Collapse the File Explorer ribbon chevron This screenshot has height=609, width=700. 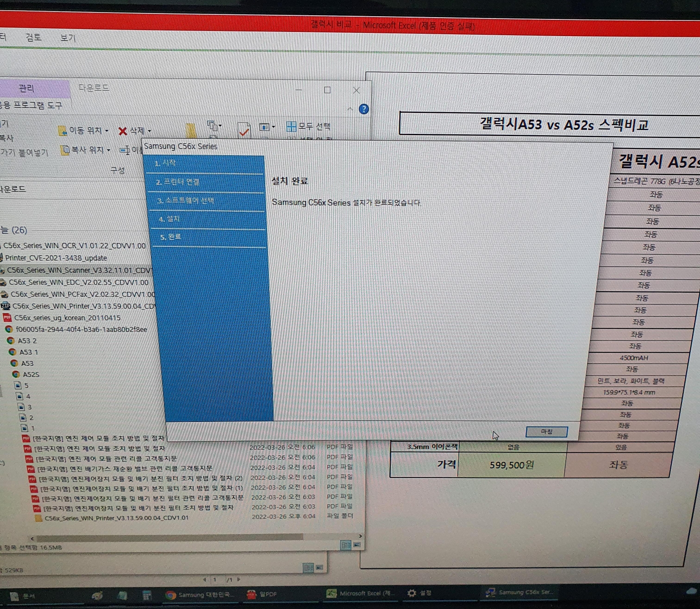pos(350,109)
